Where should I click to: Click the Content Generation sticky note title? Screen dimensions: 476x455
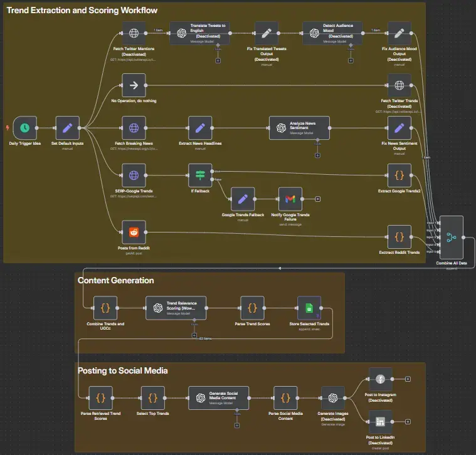[x=115, y=280]
